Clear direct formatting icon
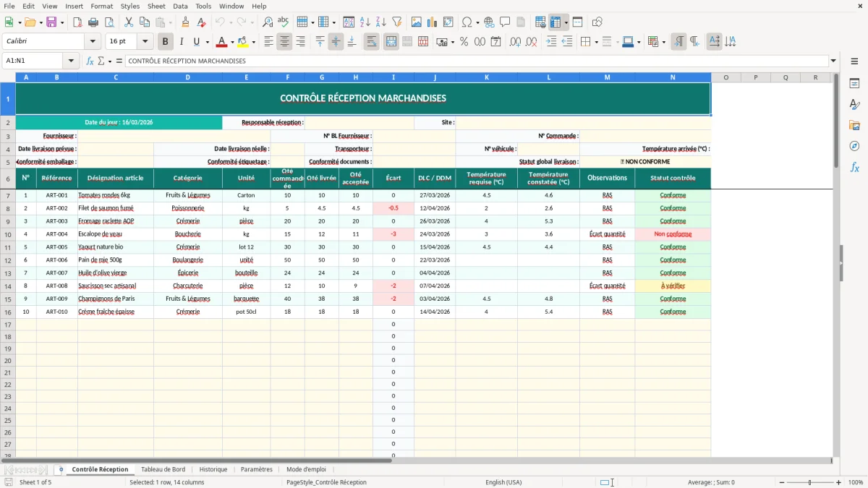 202,22
